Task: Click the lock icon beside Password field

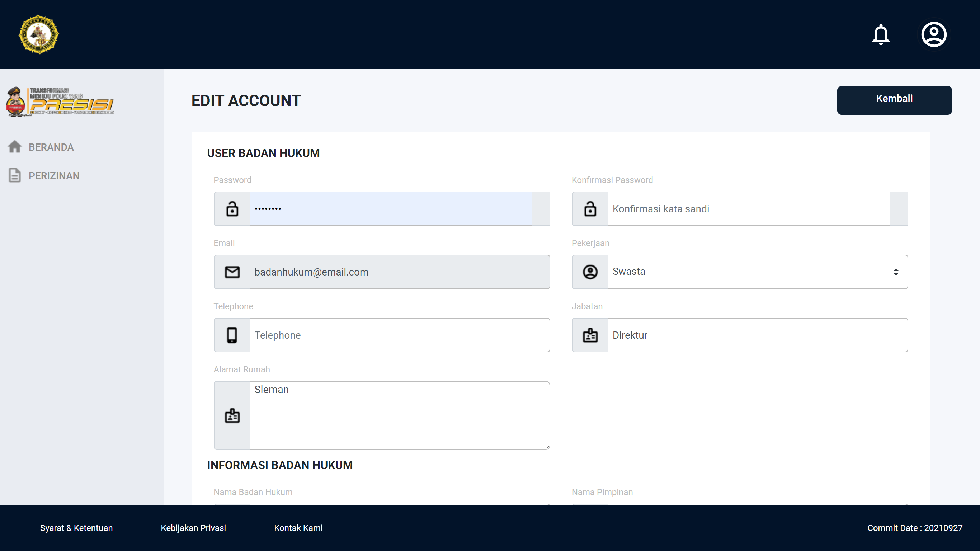Action: 232,209
